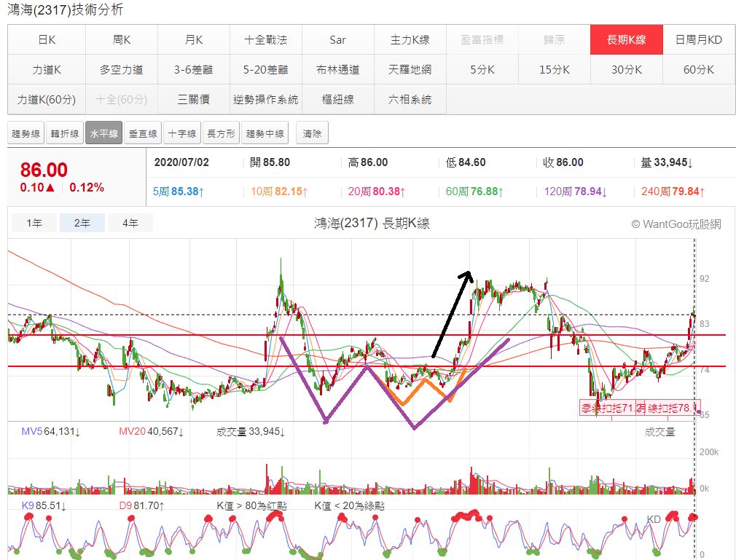Click the 120周 moving average value
Viewport: 736px width, 560px height.
576,192
